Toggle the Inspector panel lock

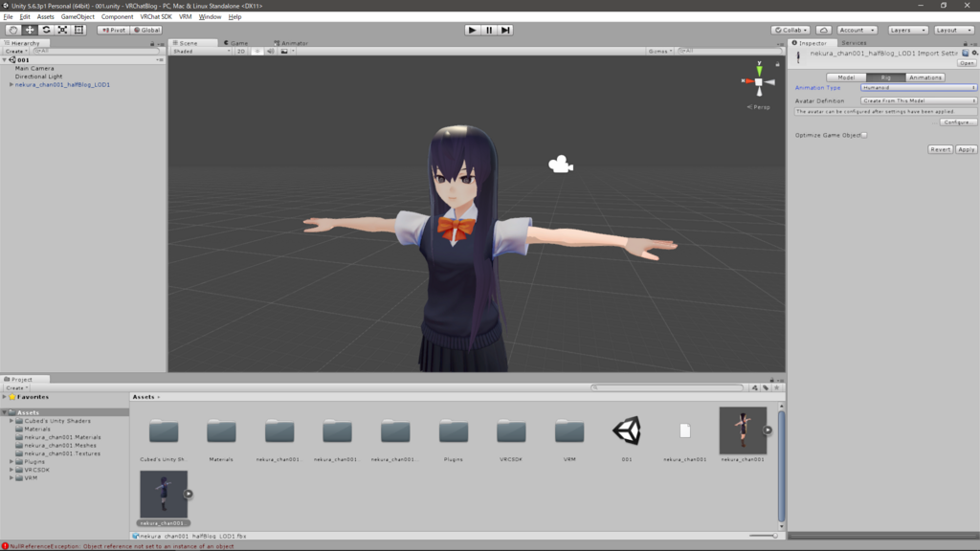point(965,44)
